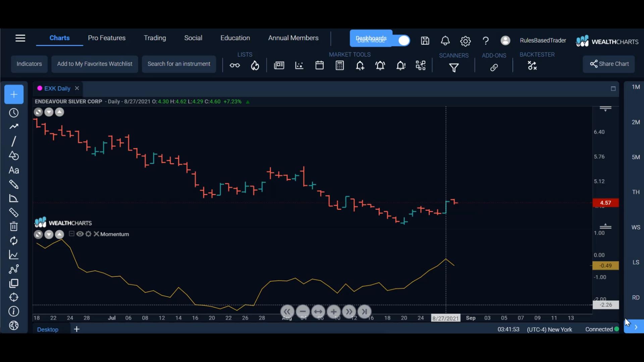
Task: Click the Indicators button
Action: [29, 64]
